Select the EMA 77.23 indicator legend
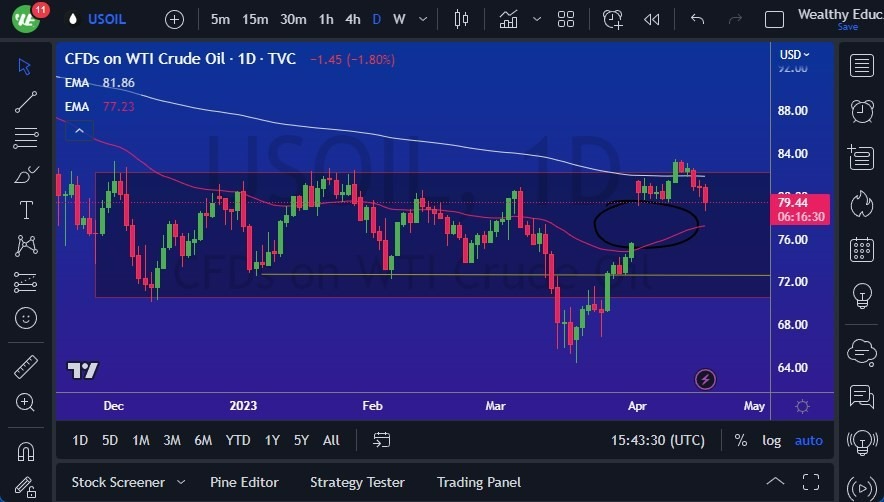The width and height of the screenshot is (884, 502). [x=100, y=107]
